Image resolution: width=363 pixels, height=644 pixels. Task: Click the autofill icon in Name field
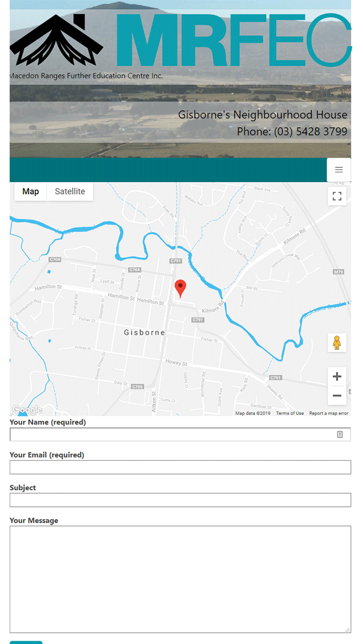pyautogui.click(x=340, y=434)
